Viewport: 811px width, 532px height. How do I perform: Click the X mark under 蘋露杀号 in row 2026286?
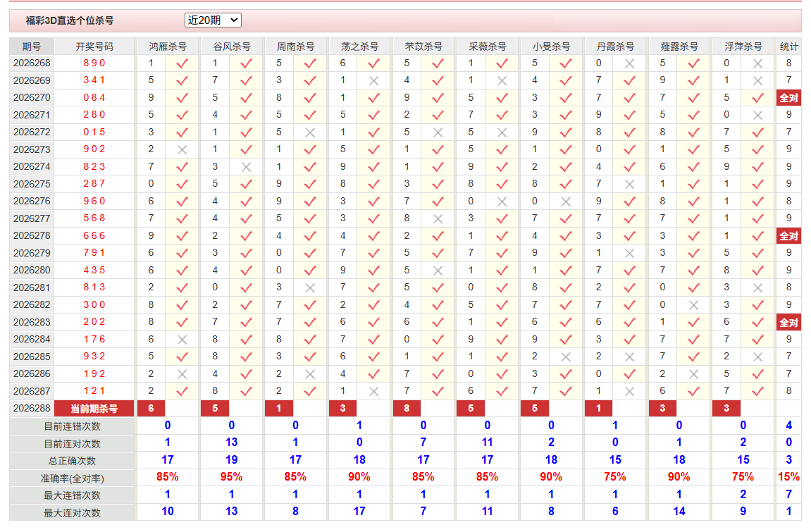pos(693,374)
